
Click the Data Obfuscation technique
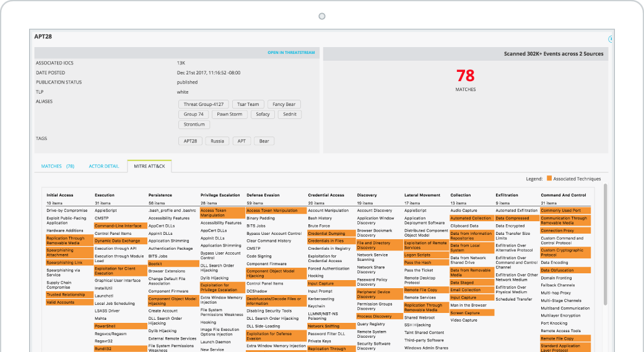point(565,270)
